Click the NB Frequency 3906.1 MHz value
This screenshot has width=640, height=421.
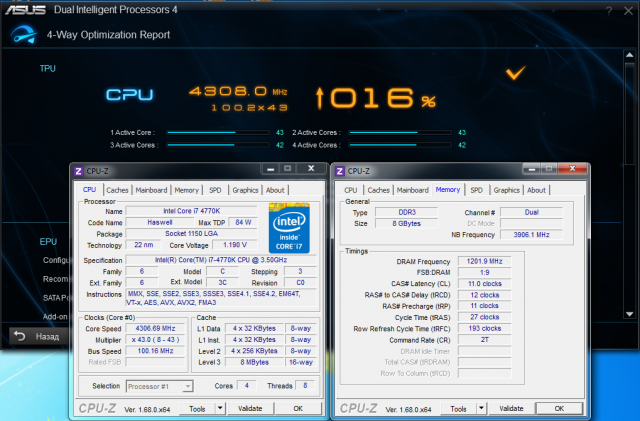click(x=531, y=235)
